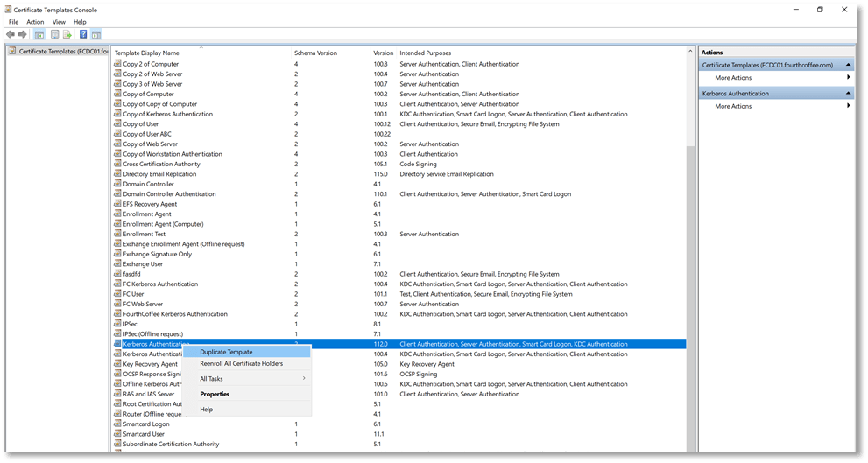Click the Show/Hide Action Pane toolbar icon
This screenshot has width=868, height=463.
coord(95,34)
